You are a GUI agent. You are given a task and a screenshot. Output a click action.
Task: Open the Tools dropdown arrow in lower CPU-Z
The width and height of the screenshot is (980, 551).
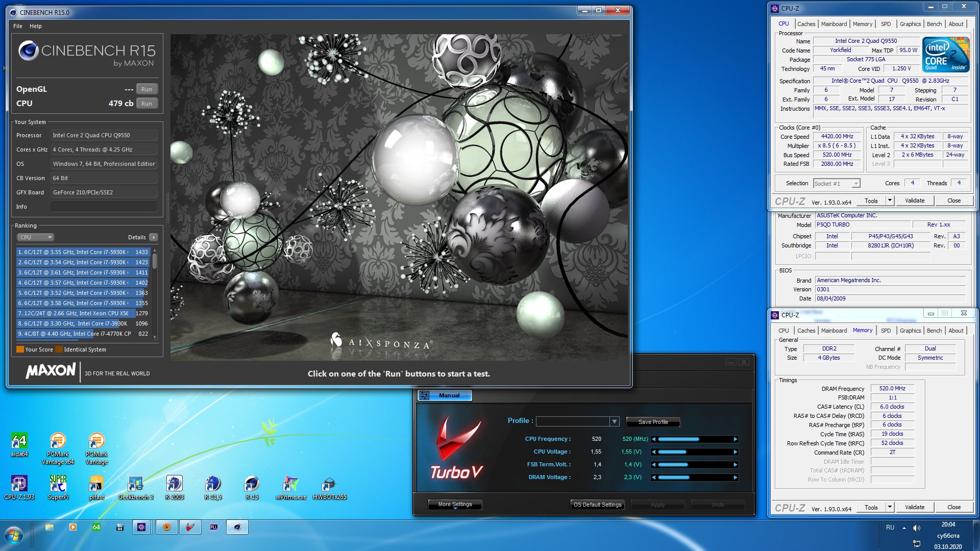click(x=890, y=507)
